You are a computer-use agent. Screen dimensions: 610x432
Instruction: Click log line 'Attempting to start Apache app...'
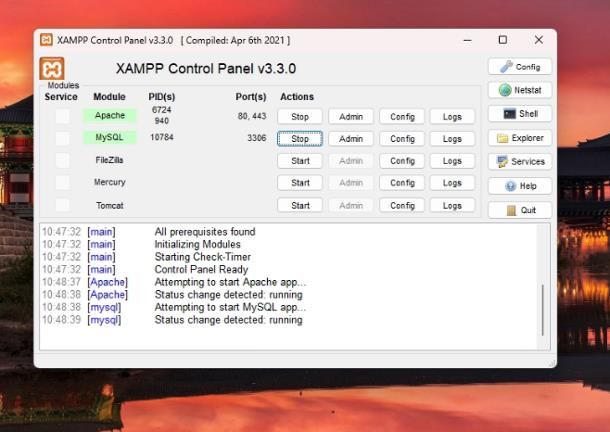[230, 282]
